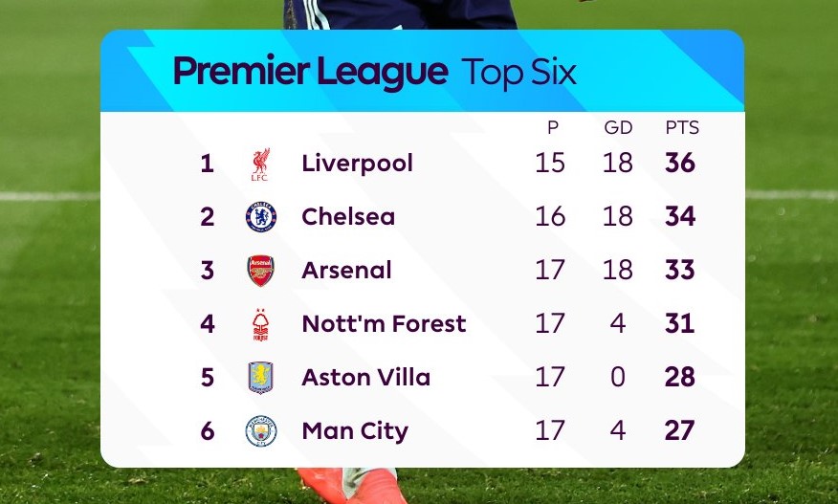The height and width of the screenshot is (504, 838).
Task: Click Man City's 27 points value
Action: point(680,430)
